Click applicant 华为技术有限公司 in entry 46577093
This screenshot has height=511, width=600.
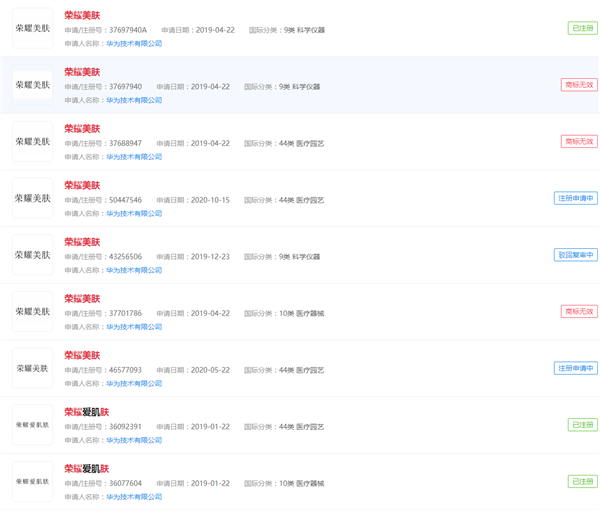tap(134, 384)
